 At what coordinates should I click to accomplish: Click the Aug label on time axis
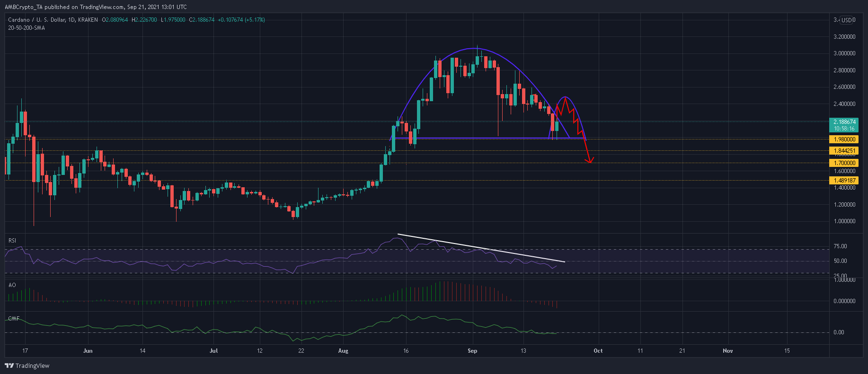point(344,351)
